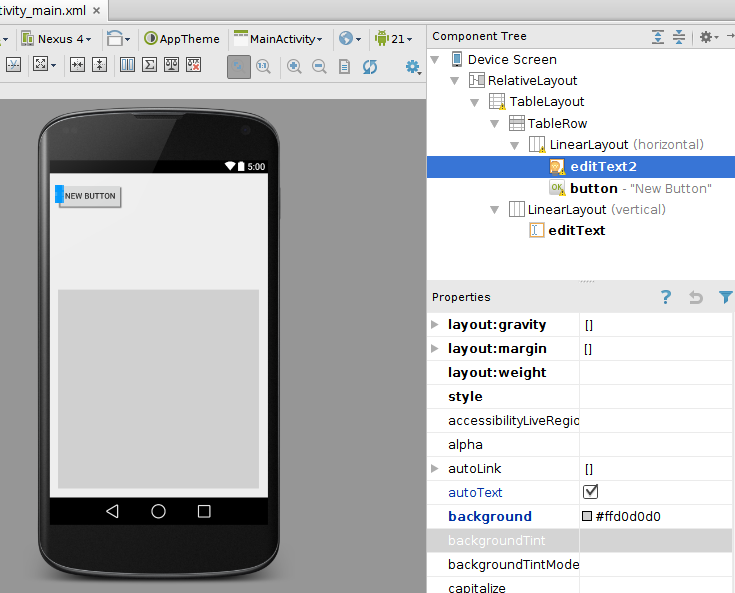
Task: Zoom out of the layout preview
Action: click(x=319, y=67)
